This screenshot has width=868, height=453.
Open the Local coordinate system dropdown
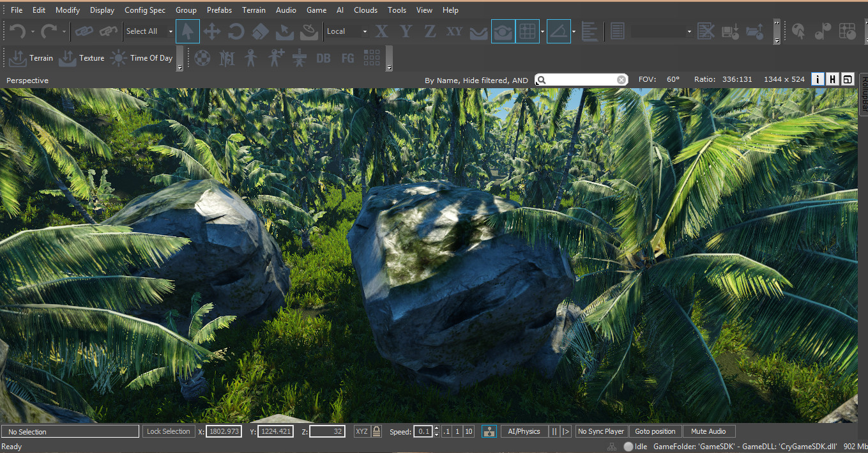point(346,31)
